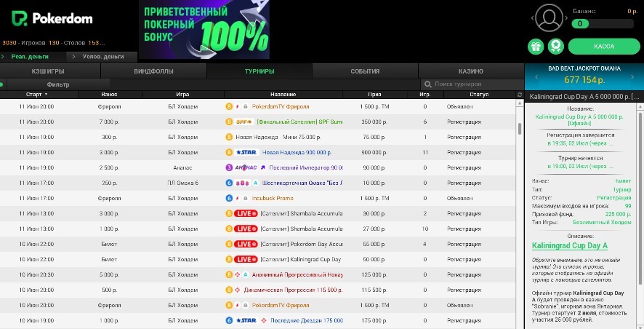
Task: Open the ВИНДФОЛЛЫ tab
Action: click(x=153, y=71)
